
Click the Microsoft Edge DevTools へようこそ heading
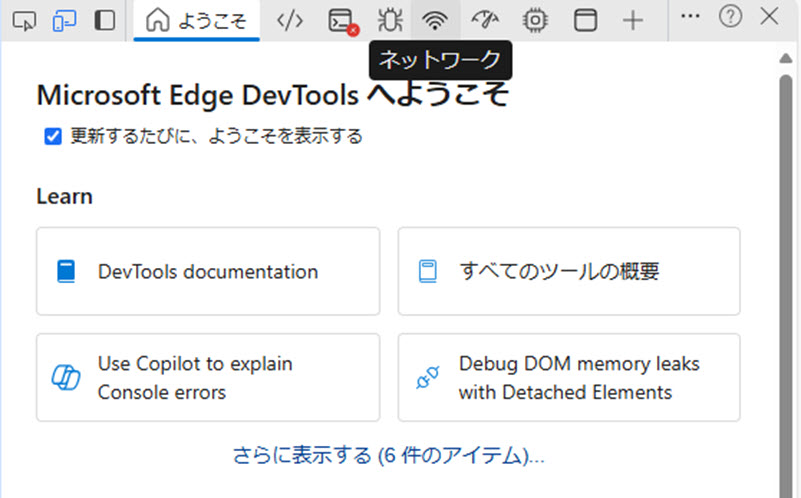273,96
